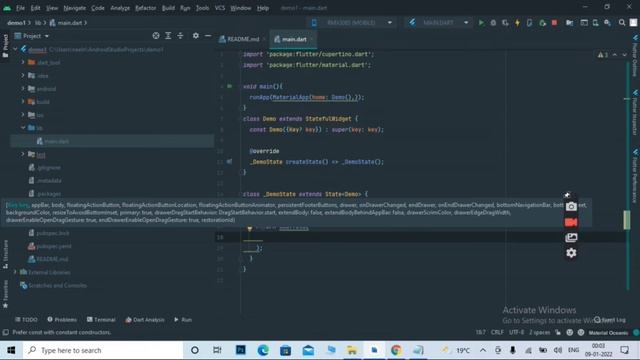Open the Event Log
Image resolution: width=640 pixels, height=360 pixels.
[610, 320]
